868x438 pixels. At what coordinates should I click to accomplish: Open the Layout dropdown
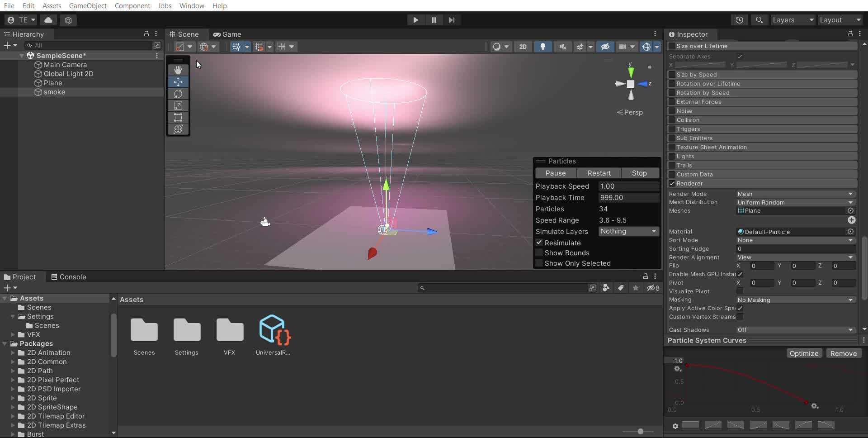click(x=840, y=20)
